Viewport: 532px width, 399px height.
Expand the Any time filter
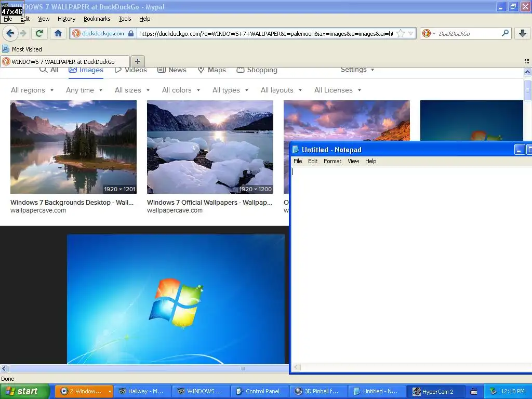point(84,90)
